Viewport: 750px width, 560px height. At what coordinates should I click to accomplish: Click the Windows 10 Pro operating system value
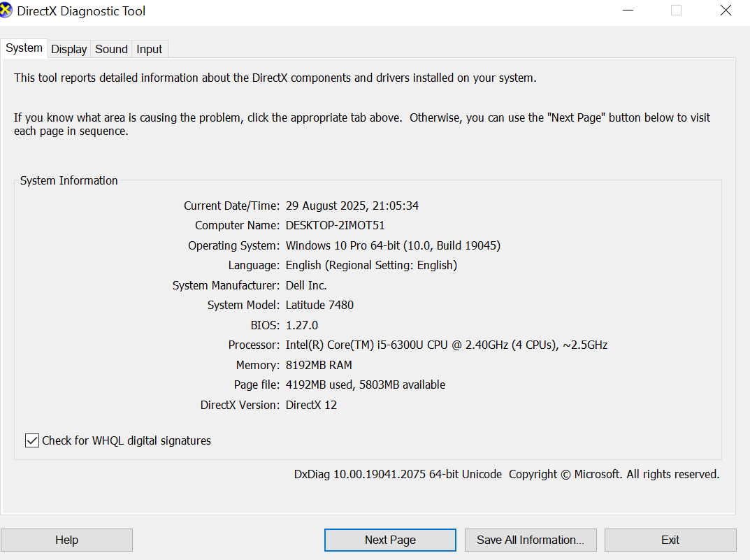click(x=393, y=245)
